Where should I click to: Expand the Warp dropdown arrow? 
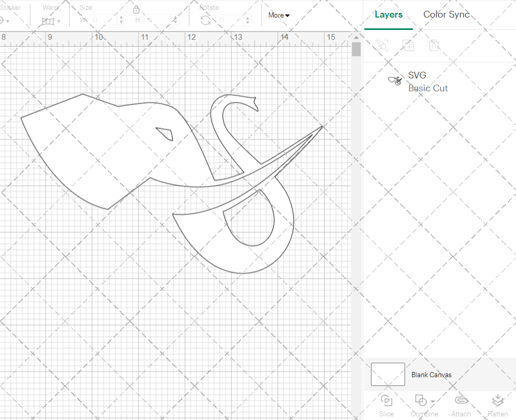pos(59,21)
